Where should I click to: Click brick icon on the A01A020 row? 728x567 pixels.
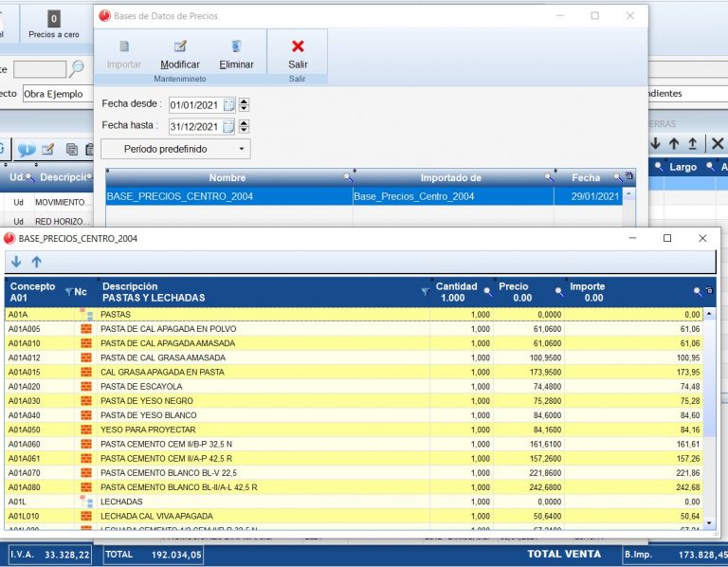(x=86, y=386)
